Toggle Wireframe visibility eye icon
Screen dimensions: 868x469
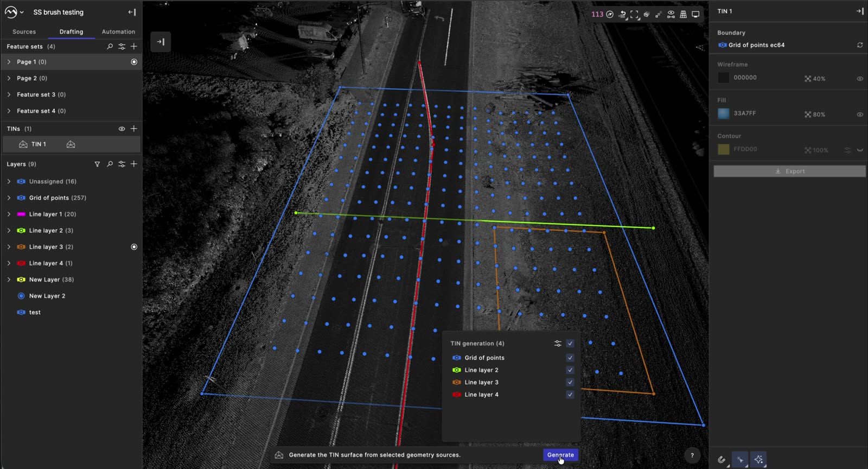point(860,79)
